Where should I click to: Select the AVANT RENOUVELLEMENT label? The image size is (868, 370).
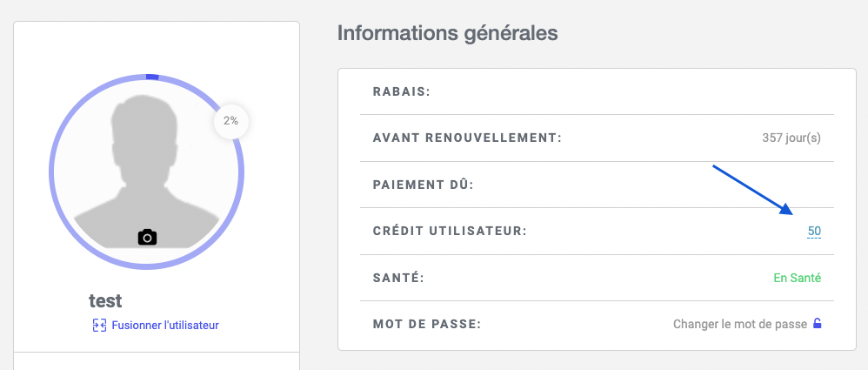point(467,138)
